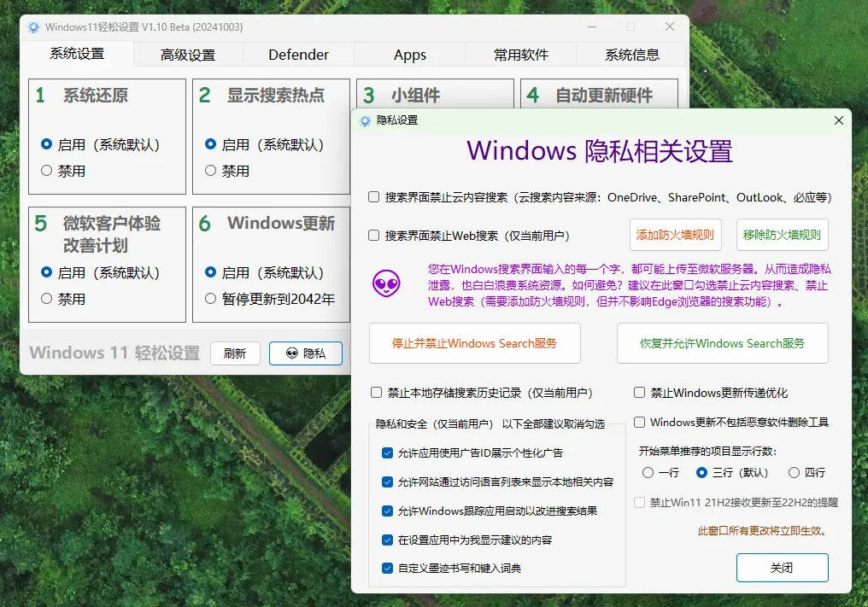
Task: Click the app logo icon in main title bar
Action: coord(33,26)
